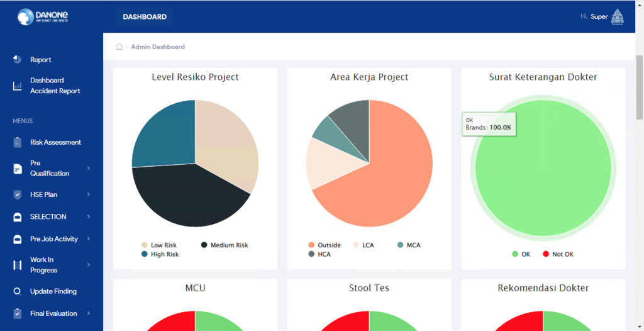Click the Dashboard Accident Report chart icon
The height and width of the screenshot is (331, 644).
click(x=17, y=86)
